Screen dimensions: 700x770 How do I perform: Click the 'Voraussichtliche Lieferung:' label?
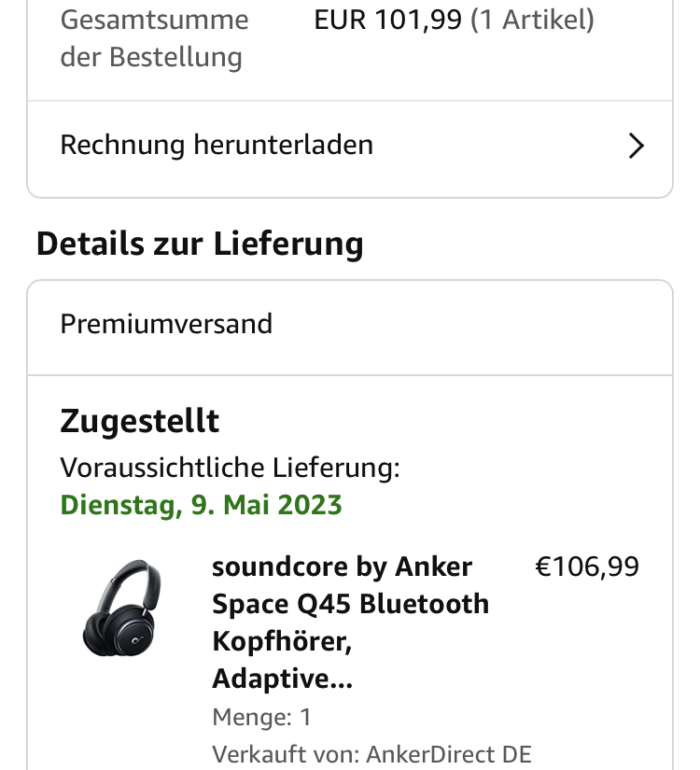click(230, 468)
